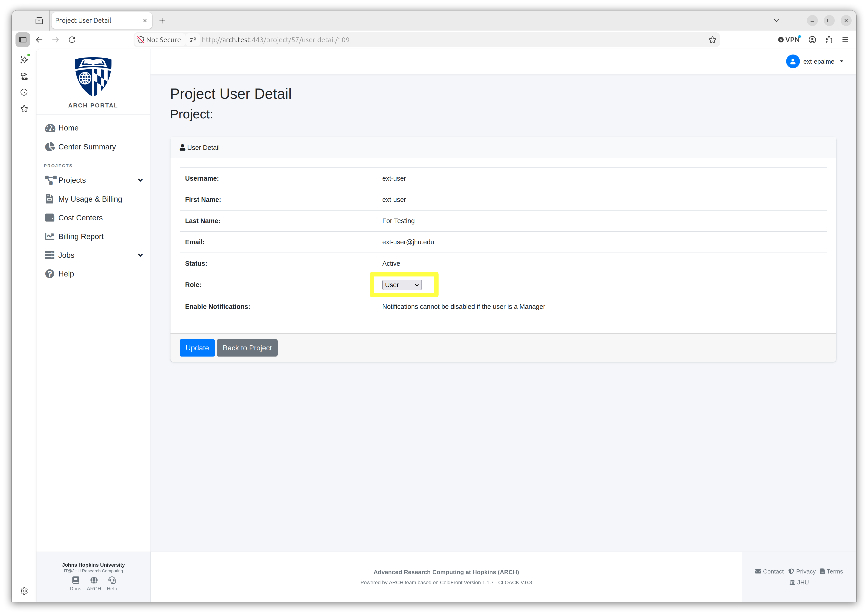Open the Role dropdown showing User
Viewport: 868px width, 615px height.
click(401, 285)
